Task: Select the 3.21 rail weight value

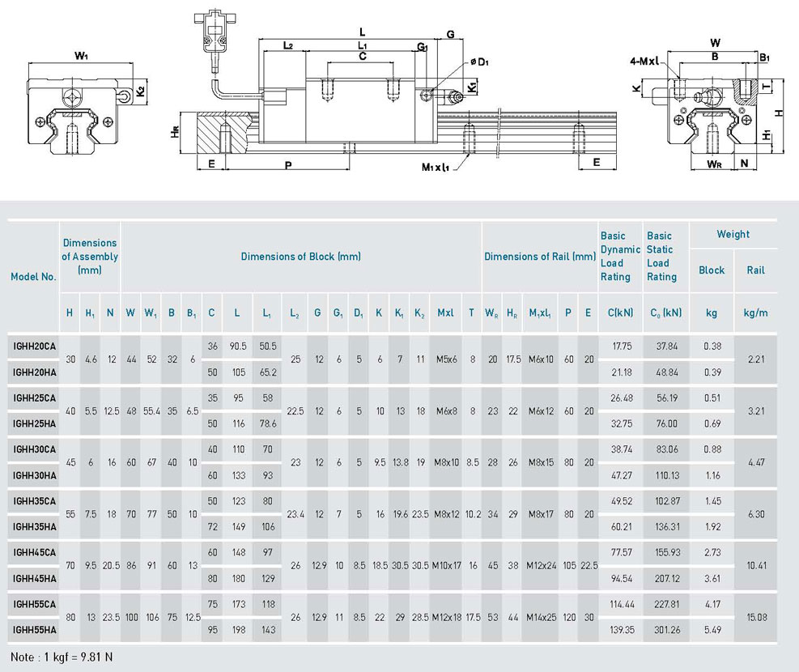Action: click(756, 411)
